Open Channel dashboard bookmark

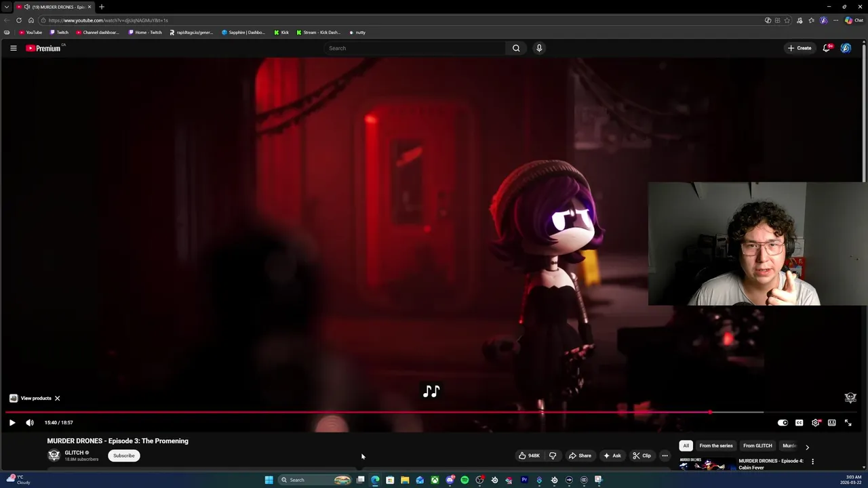pos(98,33)
